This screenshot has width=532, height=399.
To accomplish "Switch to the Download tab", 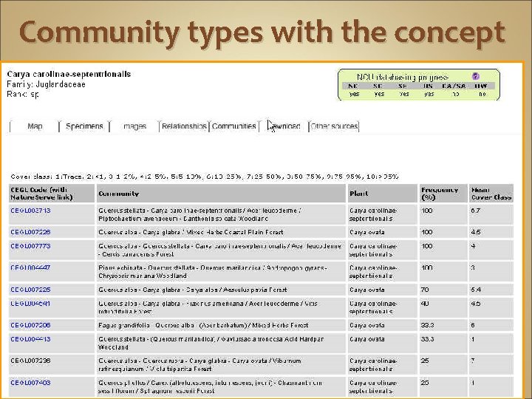I will click(x=284, y=126).
